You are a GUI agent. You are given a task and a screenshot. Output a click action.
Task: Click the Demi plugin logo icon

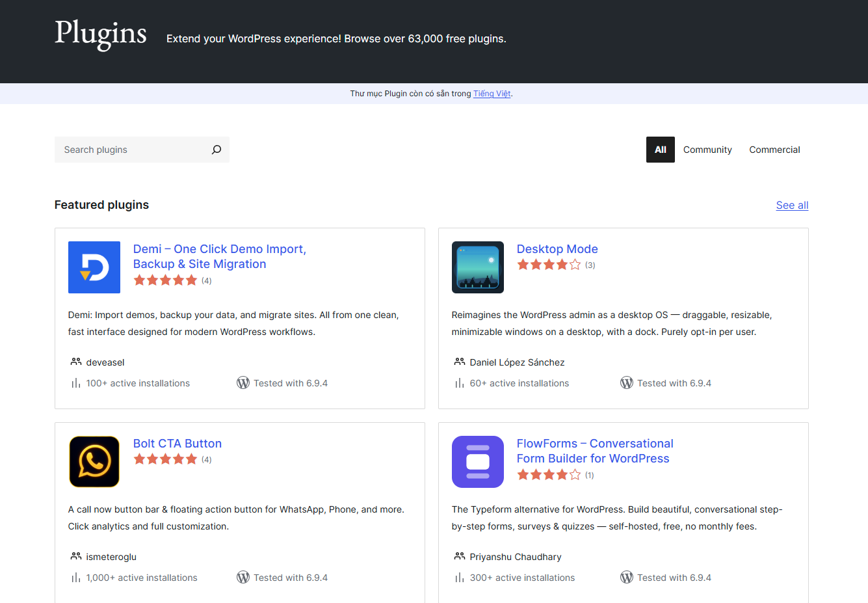(x=94, y=267)
